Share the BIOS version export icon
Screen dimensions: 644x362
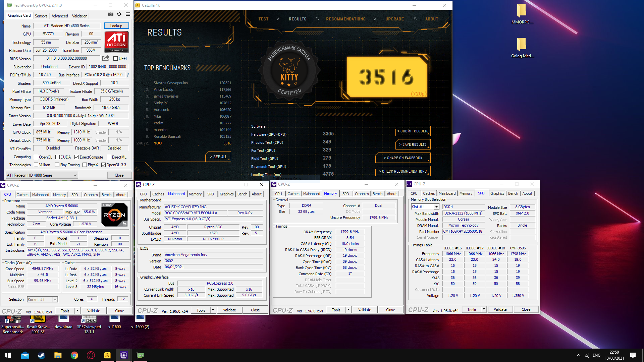pyautogui.click(x=106, y=58)
